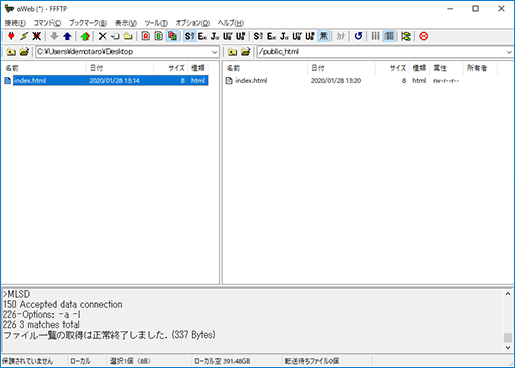Expand the local path dropdown arrow
The width and height of the screenshot is (515, 368).
[215, 52]
